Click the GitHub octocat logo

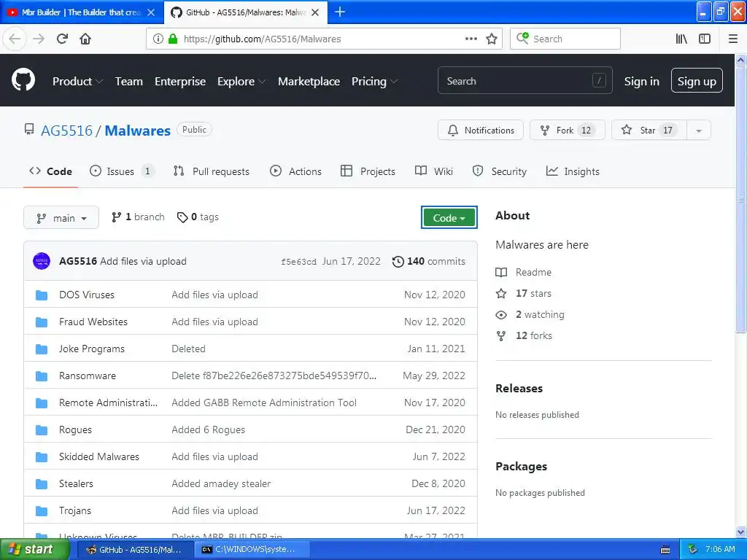(x=23, y=80)
